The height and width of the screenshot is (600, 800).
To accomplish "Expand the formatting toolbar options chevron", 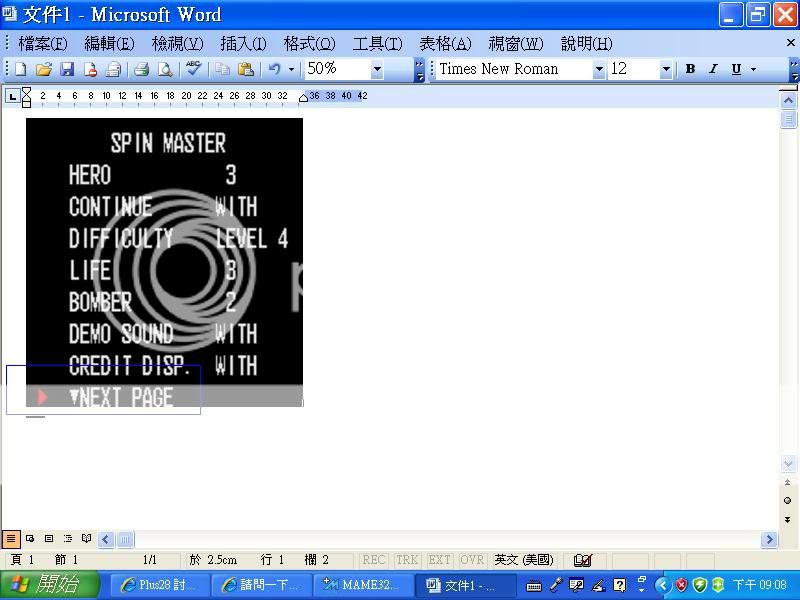I will [x=794, y=70].
